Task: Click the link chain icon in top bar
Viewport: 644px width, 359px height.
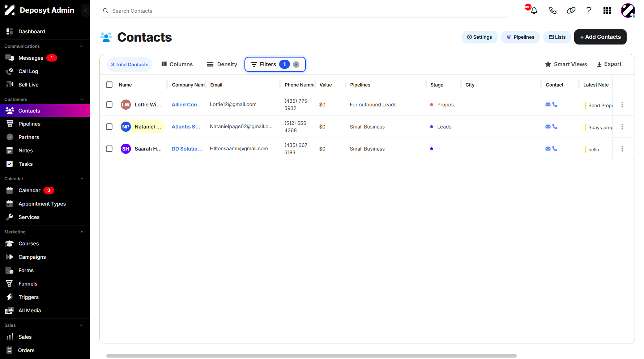Action: tap(571, 10)
